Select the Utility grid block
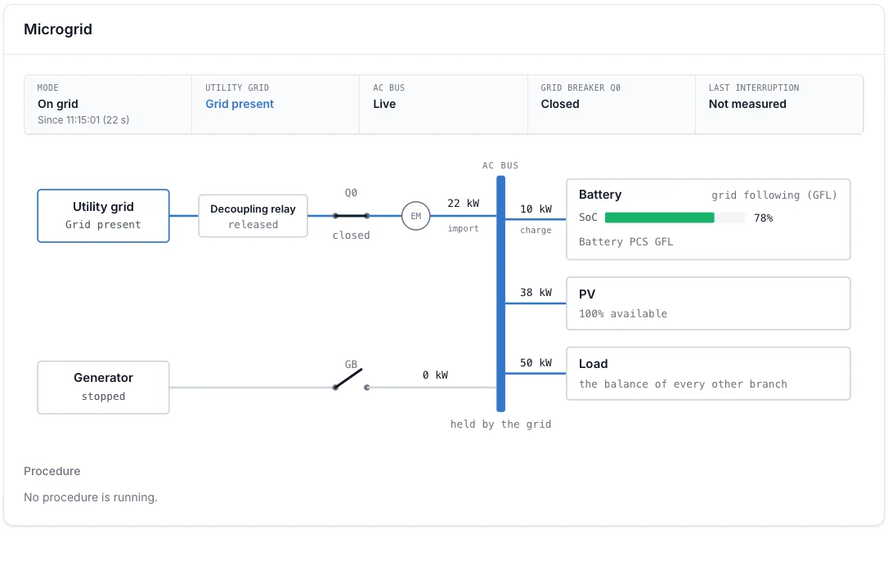The width and height of the screenshot is (888, 588). (x=103, y=216)
